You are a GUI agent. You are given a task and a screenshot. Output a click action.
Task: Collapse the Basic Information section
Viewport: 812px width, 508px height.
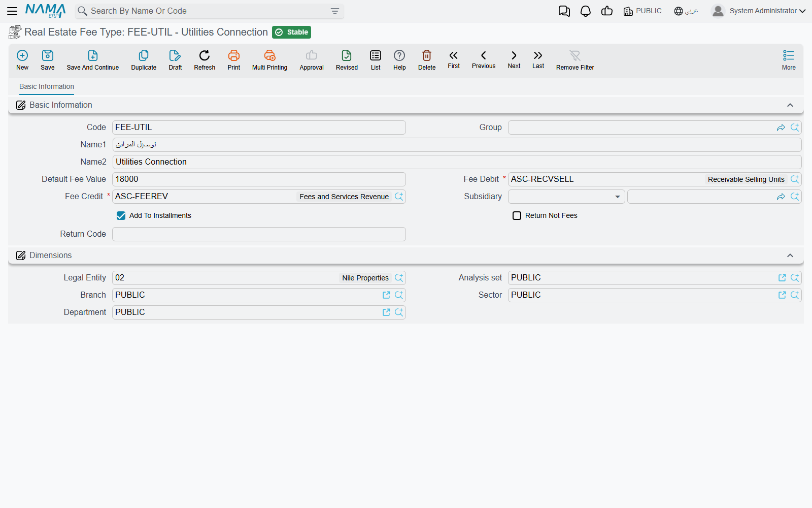click(790, 105)
